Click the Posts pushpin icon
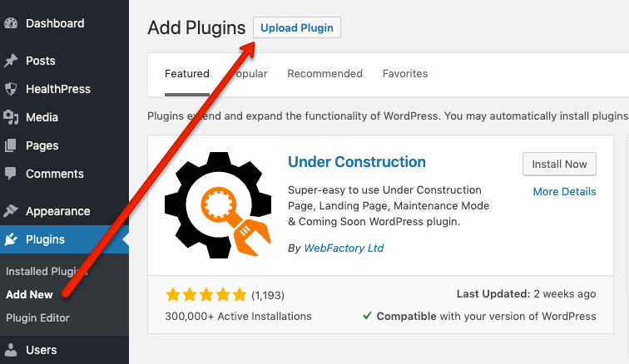 [11, 61]
